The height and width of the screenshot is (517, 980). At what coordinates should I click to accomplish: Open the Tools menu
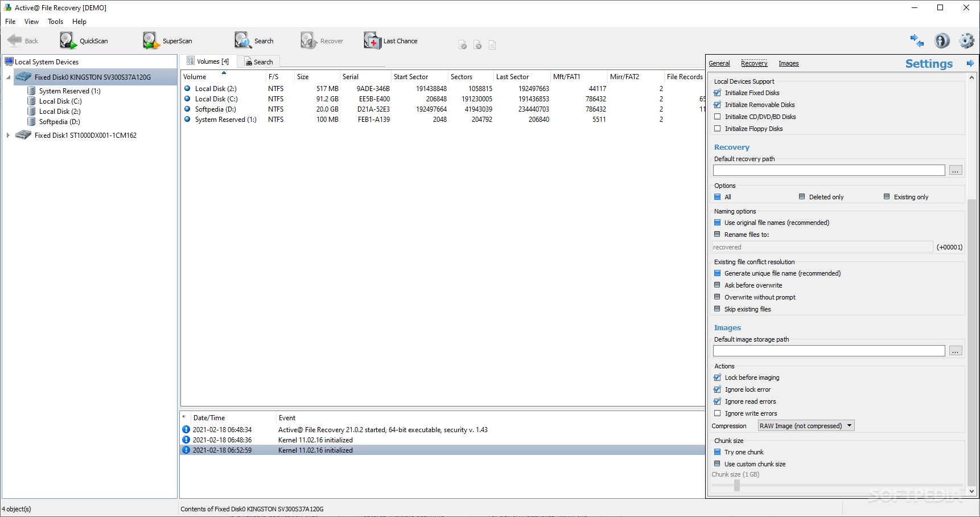(x=55, y=22)
